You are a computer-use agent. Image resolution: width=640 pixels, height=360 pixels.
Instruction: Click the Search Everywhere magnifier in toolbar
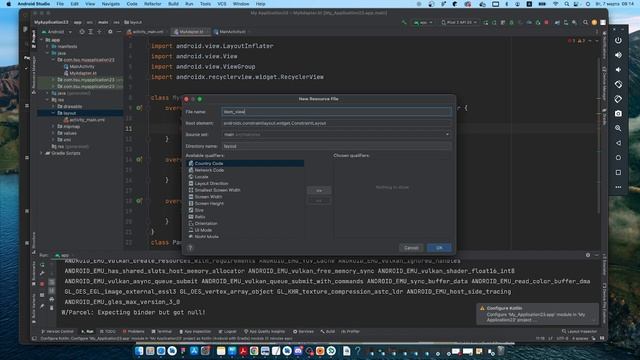tap(585, 22)
